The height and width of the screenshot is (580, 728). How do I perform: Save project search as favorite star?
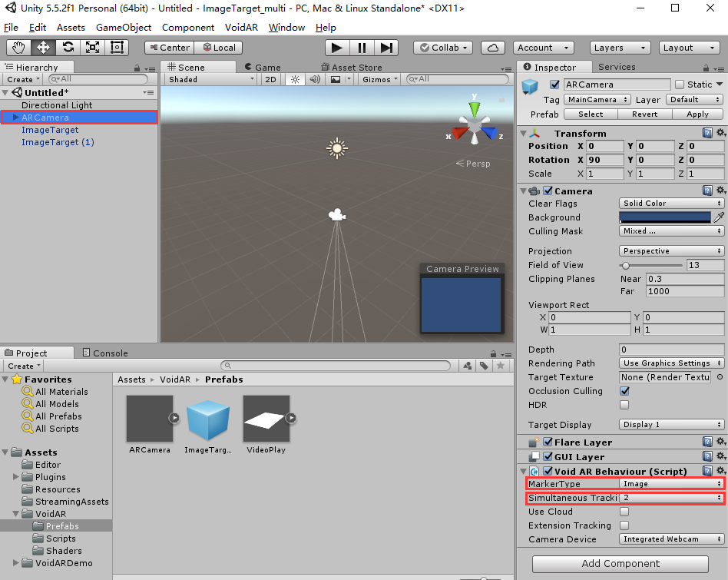click(501, 366)
